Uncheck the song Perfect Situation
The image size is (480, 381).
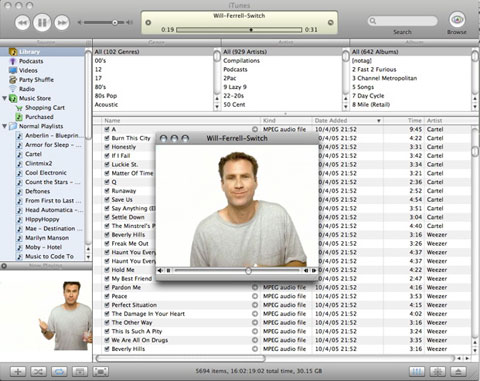pos(107,305)
